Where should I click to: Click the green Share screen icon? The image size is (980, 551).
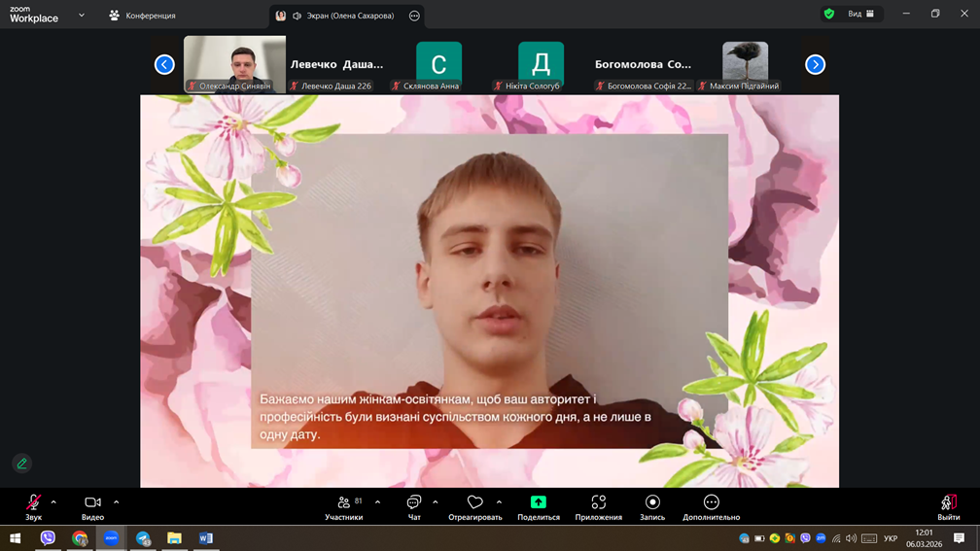(538, 502)
